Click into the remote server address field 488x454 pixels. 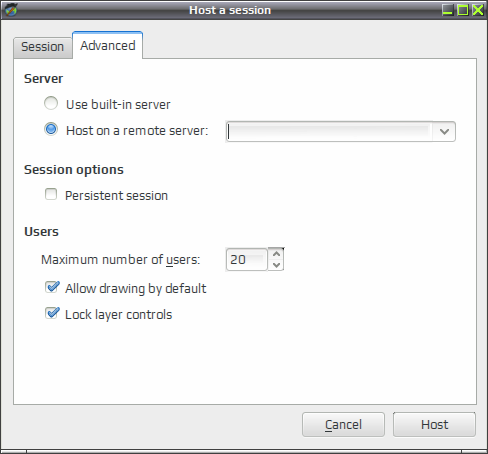coord(330,132)
